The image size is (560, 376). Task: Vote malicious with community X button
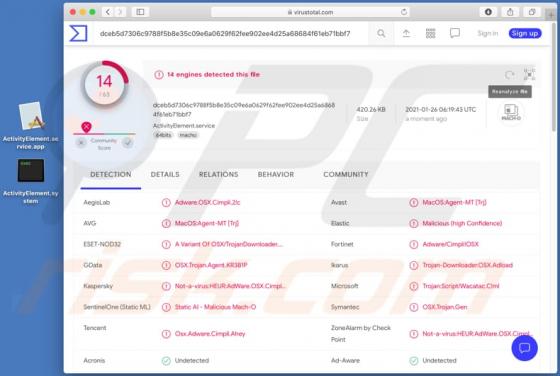(x=81, y=143)
